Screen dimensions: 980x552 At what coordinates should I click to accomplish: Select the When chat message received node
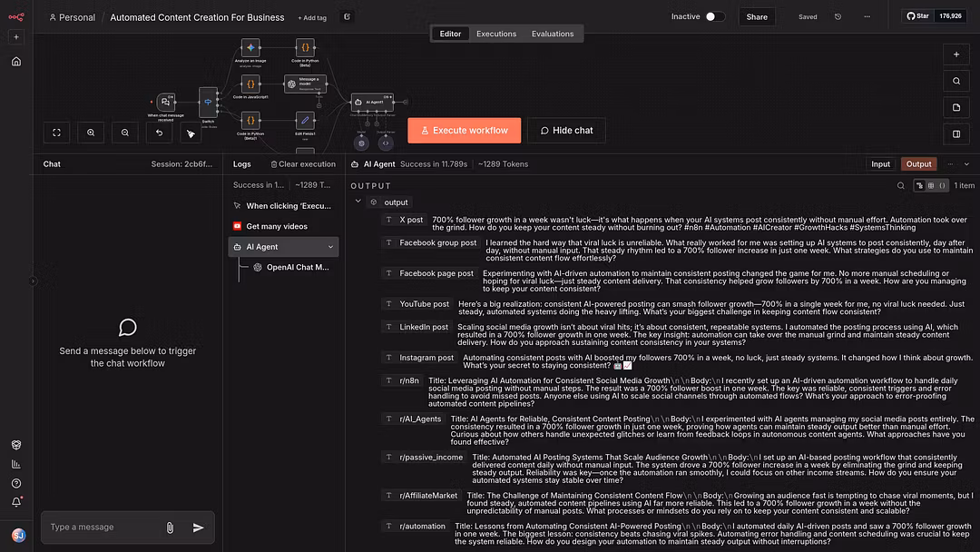tap(166, 102)
